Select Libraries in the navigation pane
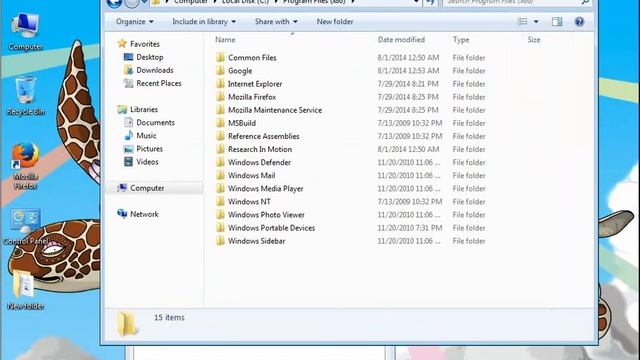 tap(144, 109)
